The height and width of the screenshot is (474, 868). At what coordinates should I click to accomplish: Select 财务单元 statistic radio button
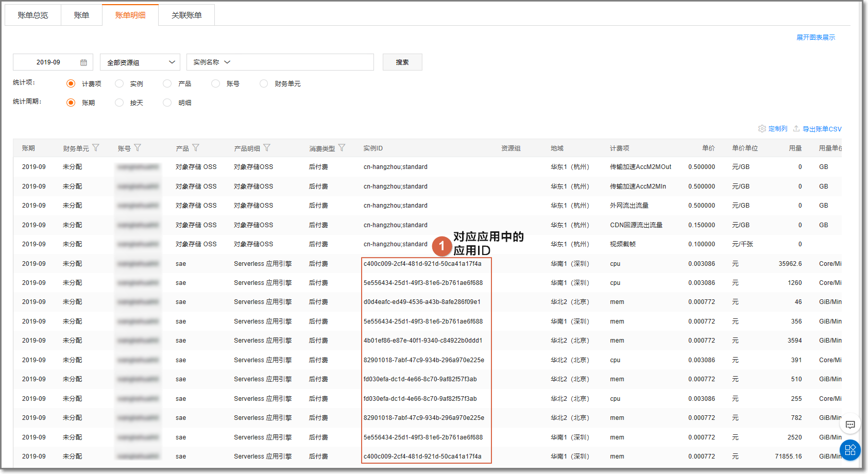click(x=264, y=83)
